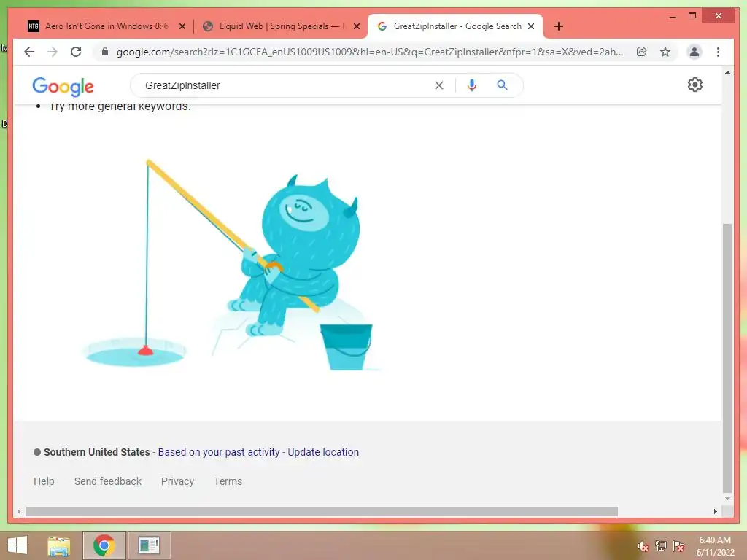
Task: Clear the Google search box
Action: 438,85
